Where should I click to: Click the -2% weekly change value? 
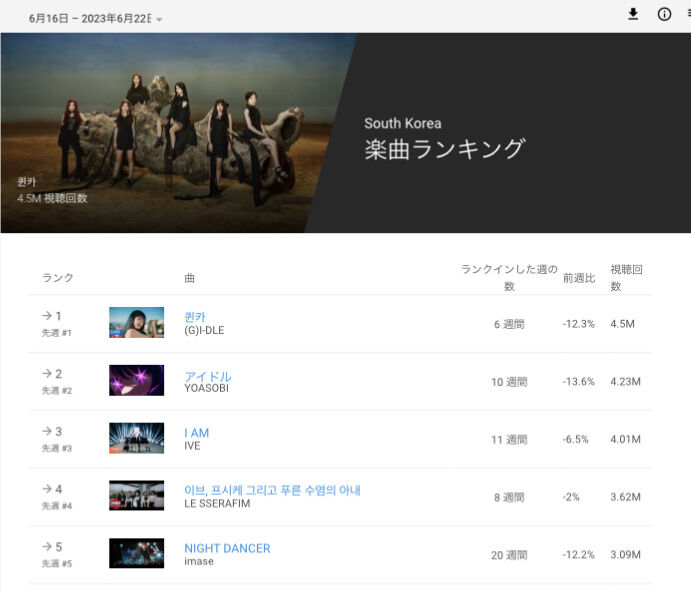point(571,497)
